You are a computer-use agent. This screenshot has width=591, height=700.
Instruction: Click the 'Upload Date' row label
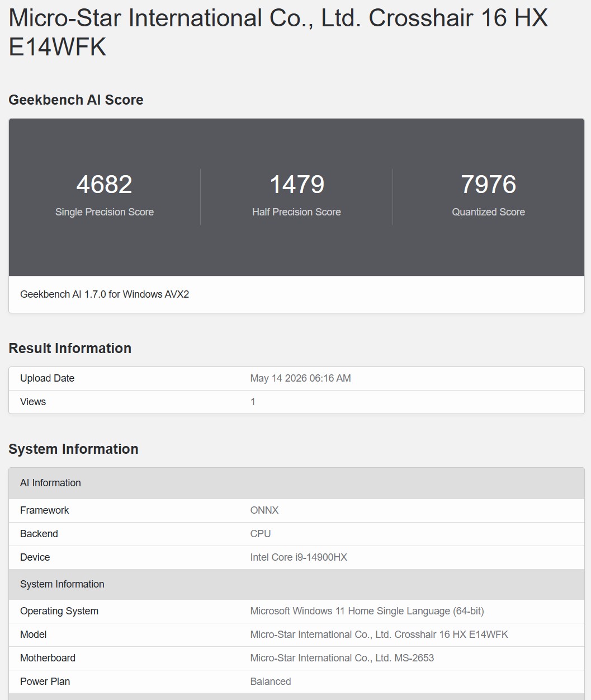click(48, 378)
